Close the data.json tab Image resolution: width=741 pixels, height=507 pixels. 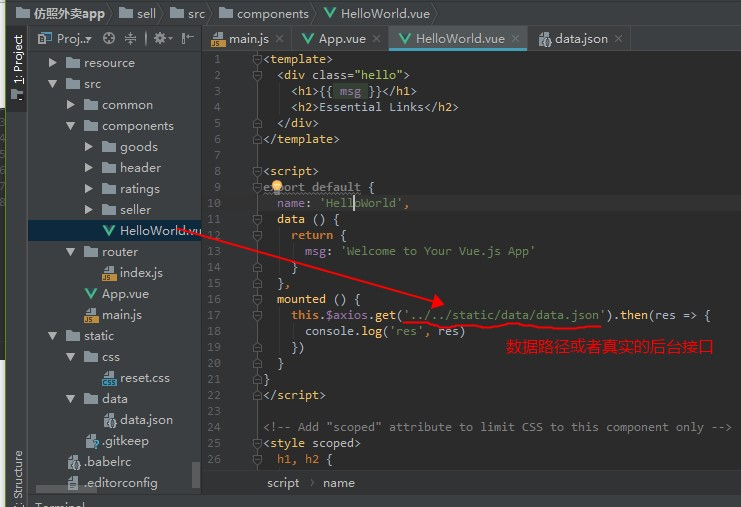point(618,39)
